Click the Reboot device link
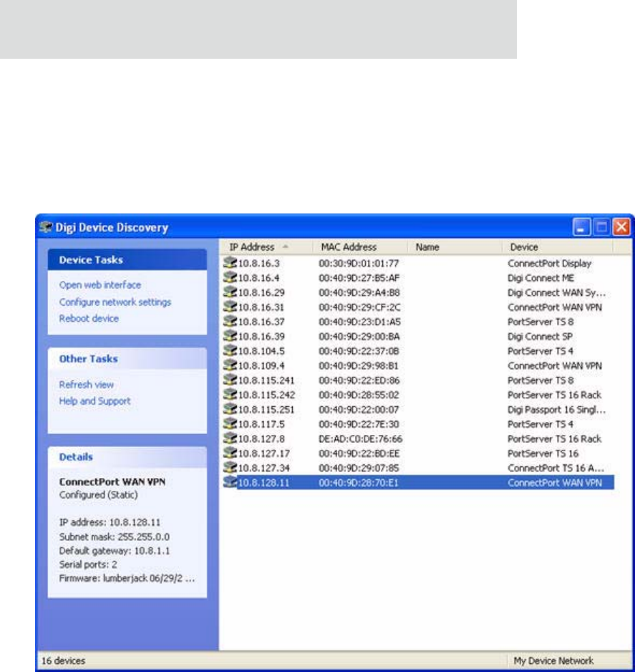This screenshot has height=672, width=635. click(89, 318)
